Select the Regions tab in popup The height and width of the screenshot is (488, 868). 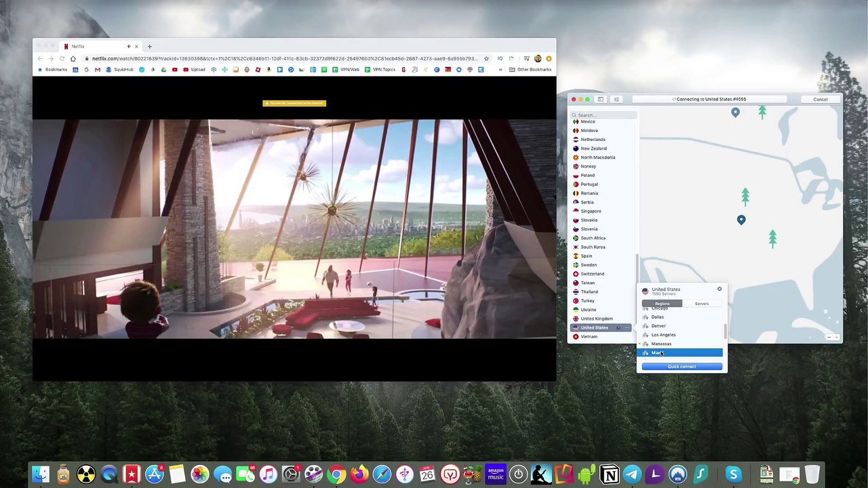[x=662, y=304]
